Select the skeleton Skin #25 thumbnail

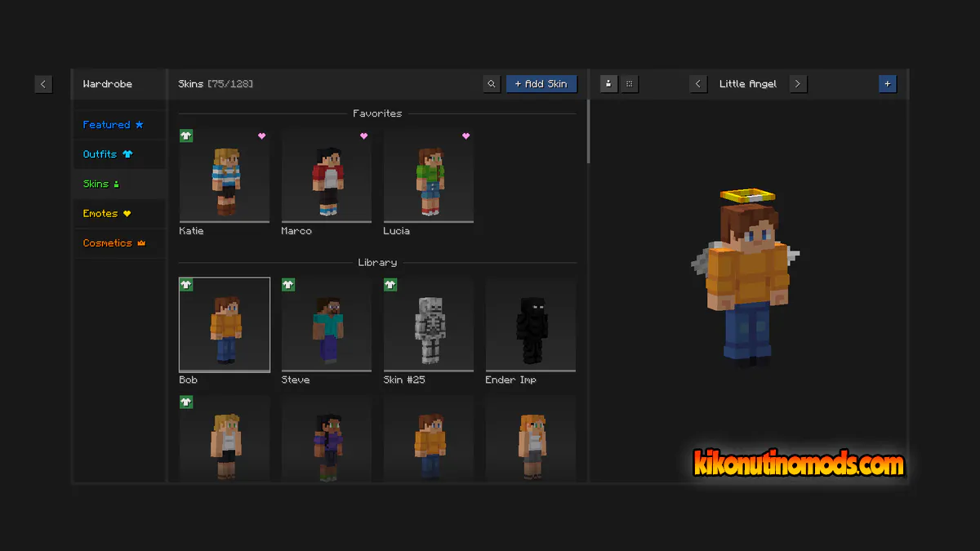click(429, 325)
